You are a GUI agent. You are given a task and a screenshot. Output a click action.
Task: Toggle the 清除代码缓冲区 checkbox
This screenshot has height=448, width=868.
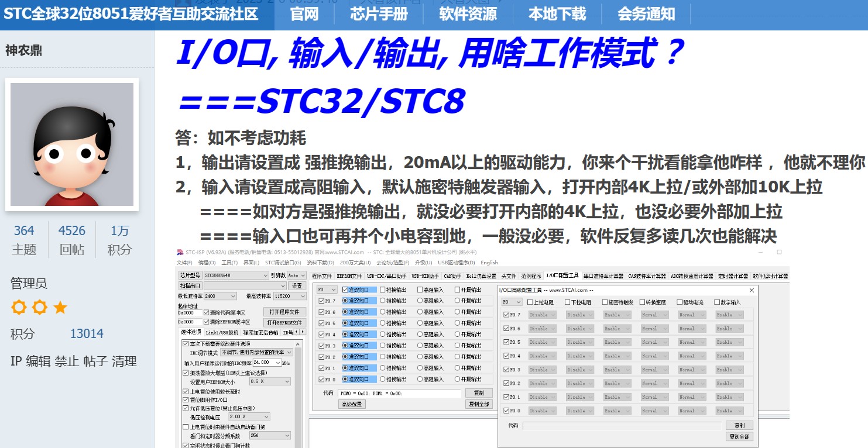point(206,313)
